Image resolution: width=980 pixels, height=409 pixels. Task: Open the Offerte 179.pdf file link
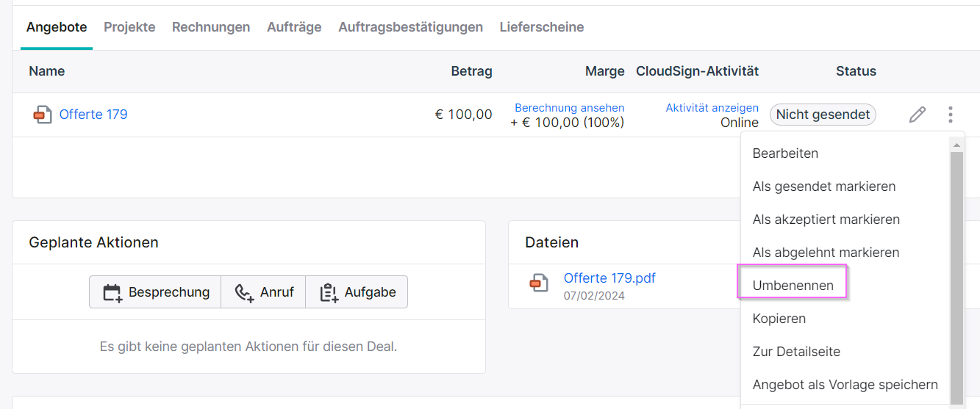(609, 278)
